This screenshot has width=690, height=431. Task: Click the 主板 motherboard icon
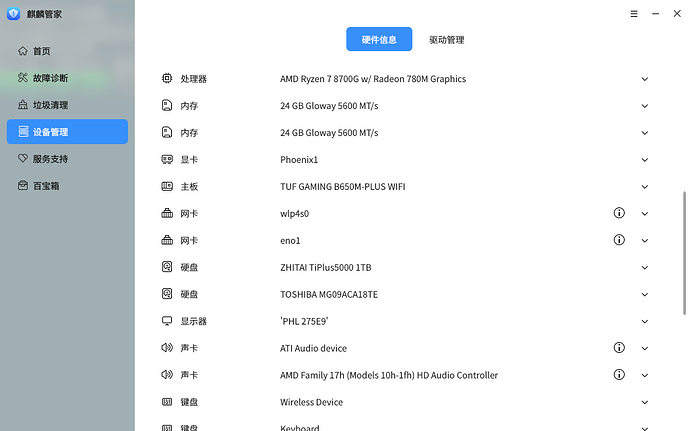167,186
